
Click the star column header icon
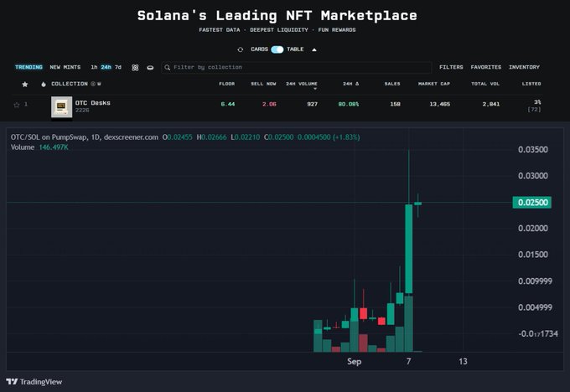click(24, 85)
